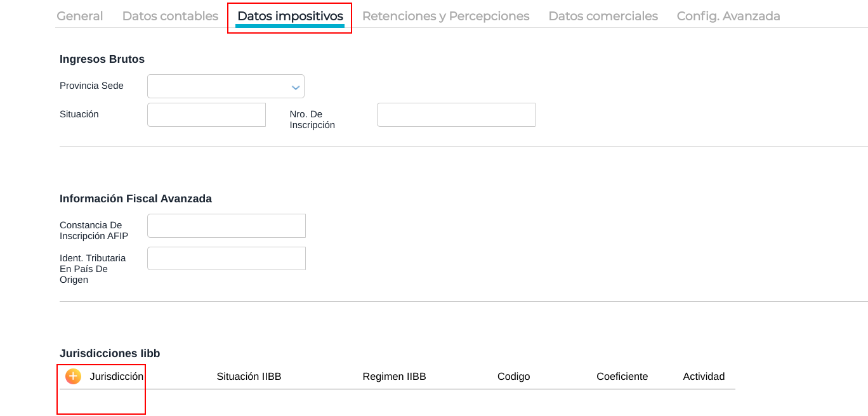Add a new IIBB jurisdiction row
This screenshot has width=868, height=416.
click(73, 377)
